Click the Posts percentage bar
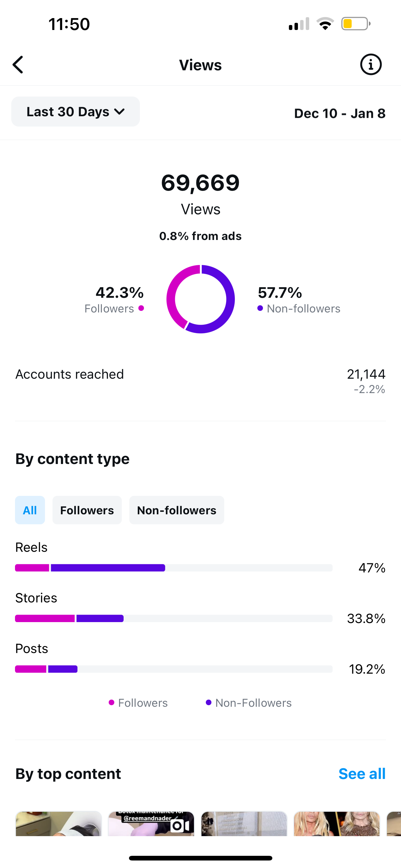This screenshot has height=868, width=401. pyautogui.click(x=174, y=669)
